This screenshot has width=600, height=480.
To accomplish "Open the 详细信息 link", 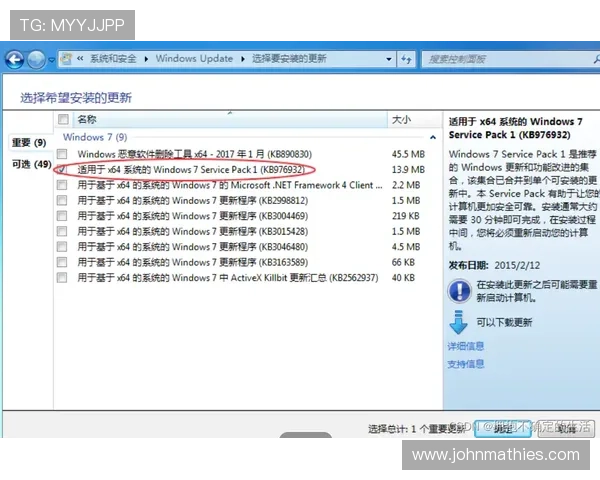I will click(466, 346).
